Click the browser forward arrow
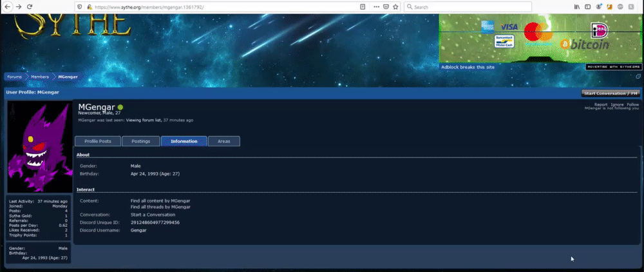The width and height of the screenshot is (644, 272). [x=19, y=6]
